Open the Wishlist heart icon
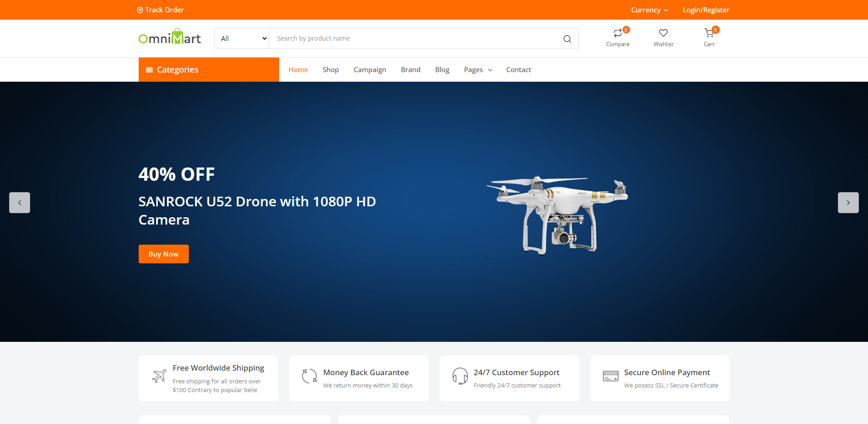This screenshot has width=868, height=424. tap(663, 33)
